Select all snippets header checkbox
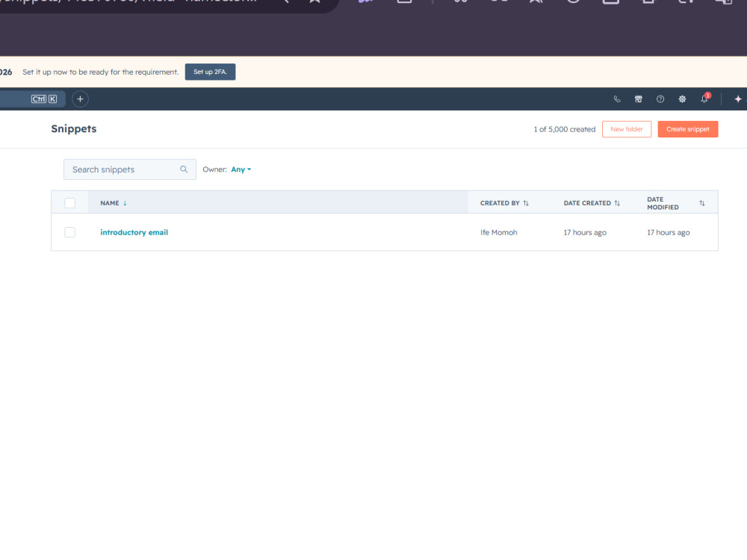747x560 pixels. (70, 203)
